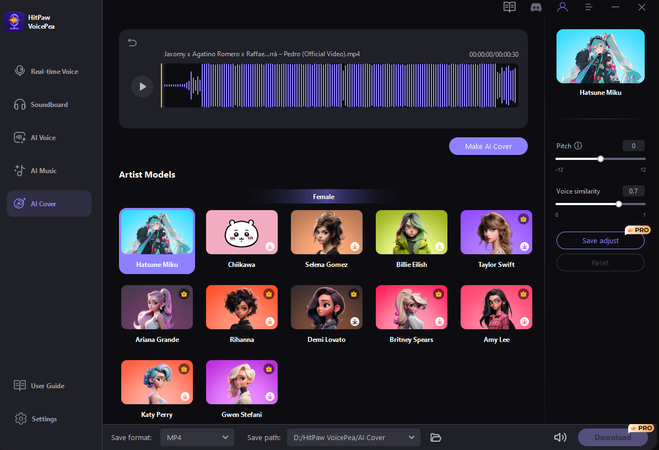Screen dimensions: 659x450
Task: Open the hamburger menu icon in title bar
Action: coord(589,7)
